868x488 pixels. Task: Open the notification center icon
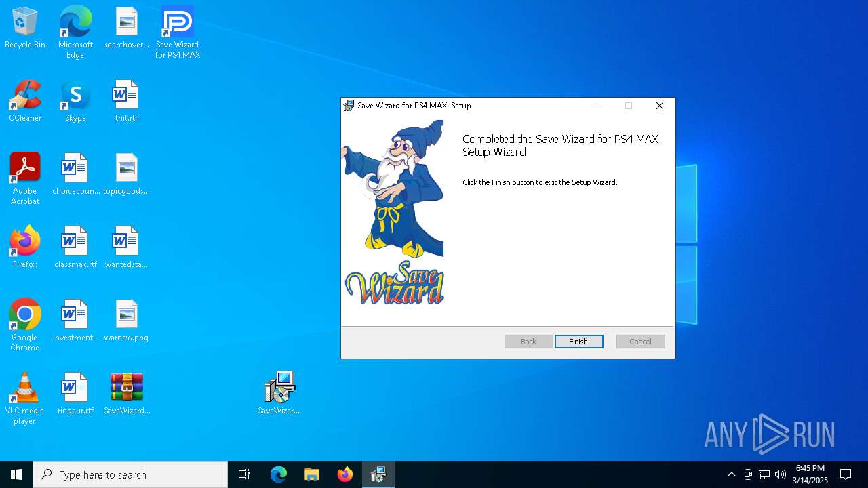pos(846,474)
